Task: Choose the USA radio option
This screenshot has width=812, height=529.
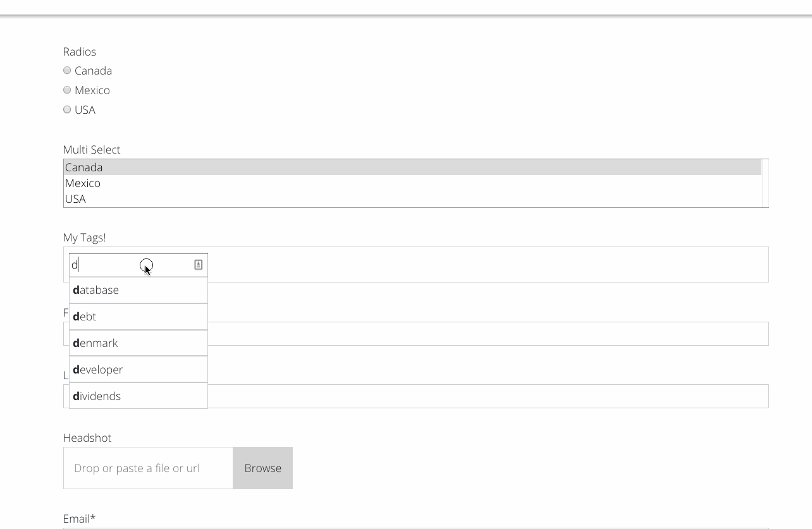Action: tap(67, 109)
